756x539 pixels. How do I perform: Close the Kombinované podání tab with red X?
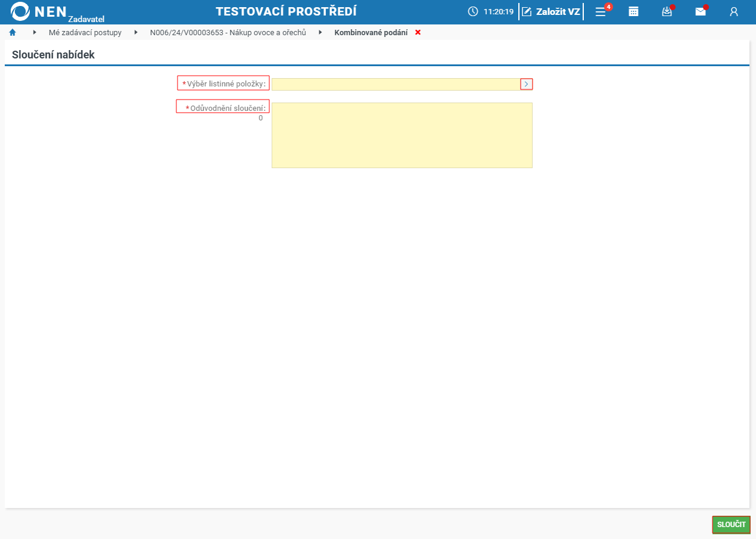(418, 32)
